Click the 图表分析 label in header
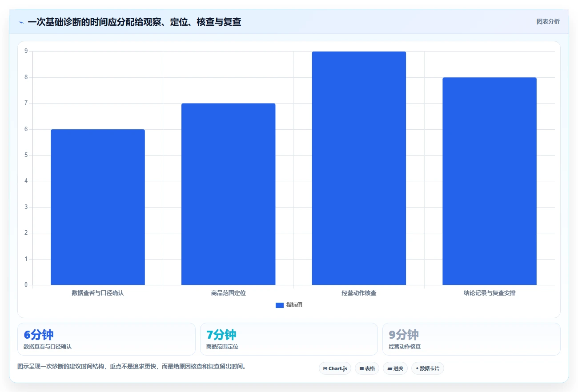Viewport: 578px width, 392px height. coord(548,21)
